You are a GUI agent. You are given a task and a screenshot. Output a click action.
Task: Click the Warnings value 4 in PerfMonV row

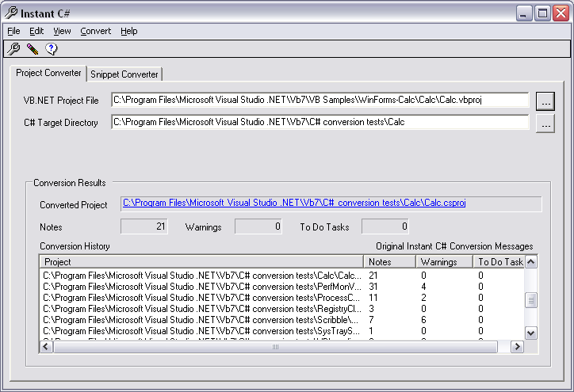point(423,287)
